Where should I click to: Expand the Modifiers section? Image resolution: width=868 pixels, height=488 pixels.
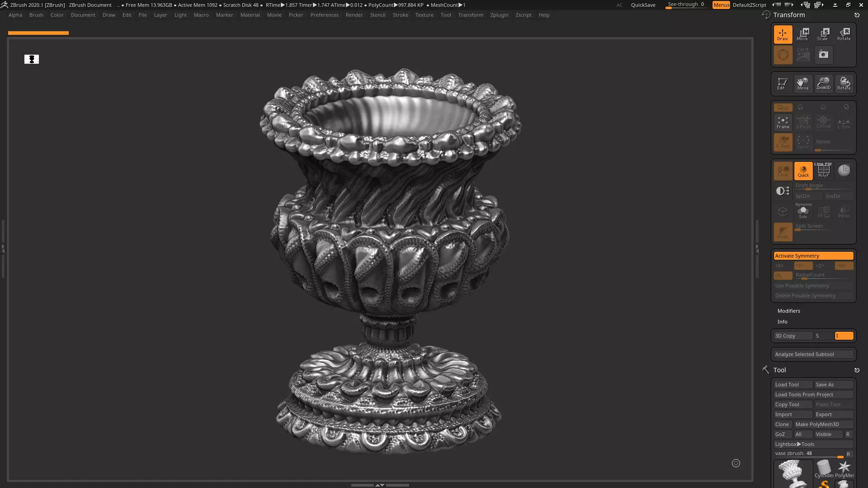pyautogui.click(x=788, y=311)
